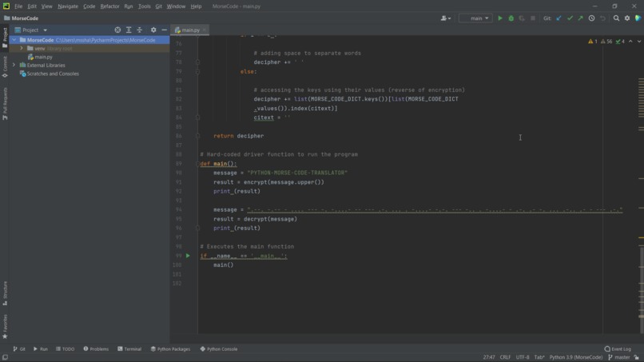Click MorseCode breadcrumb in navigation bar

click(21, 18)
